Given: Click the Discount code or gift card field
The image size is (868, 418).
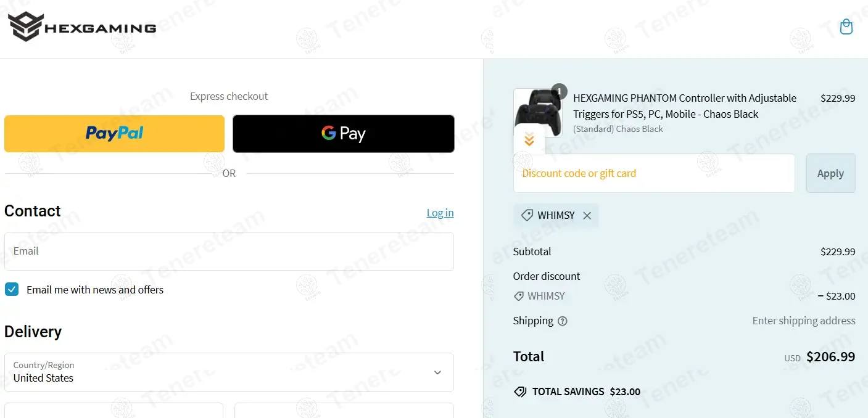Looking at the screenshot, I should click(x=653, y=173).
